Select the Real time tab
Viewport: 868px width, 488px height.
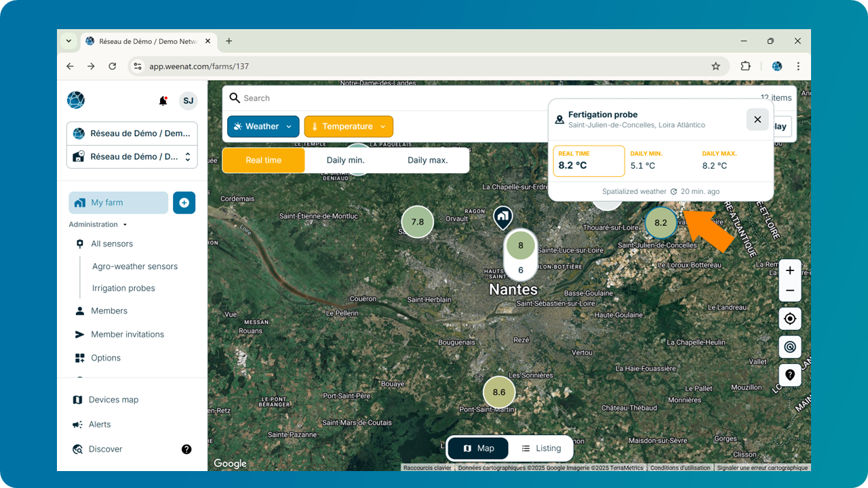264,161
